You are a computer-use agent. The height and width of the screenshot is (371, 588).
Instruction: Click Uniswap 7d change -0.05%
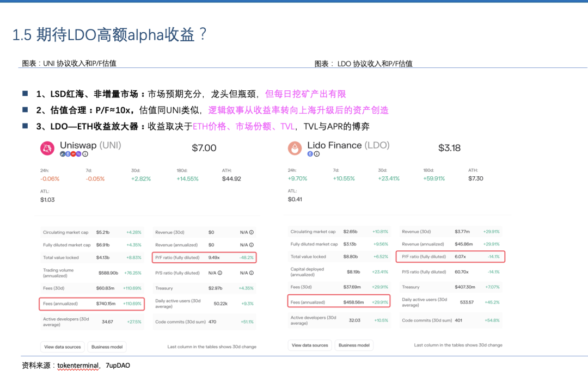point(95,179)
